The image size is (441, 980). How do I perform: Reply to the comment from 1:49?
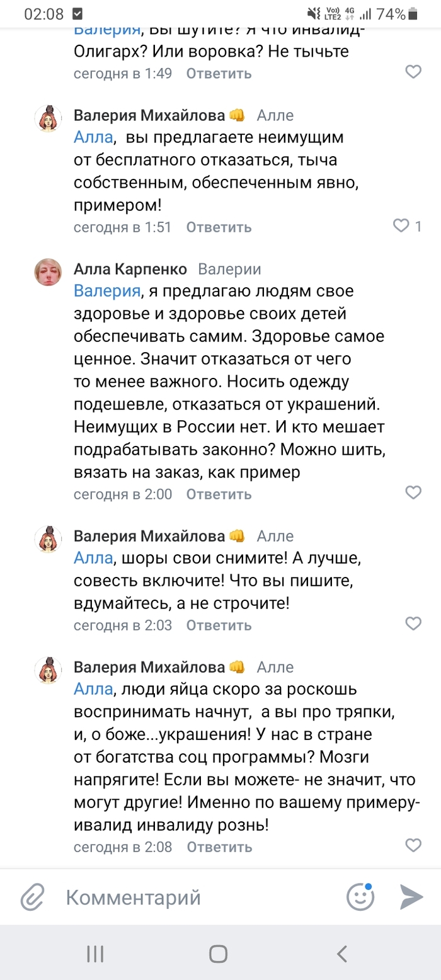[219, 73]
